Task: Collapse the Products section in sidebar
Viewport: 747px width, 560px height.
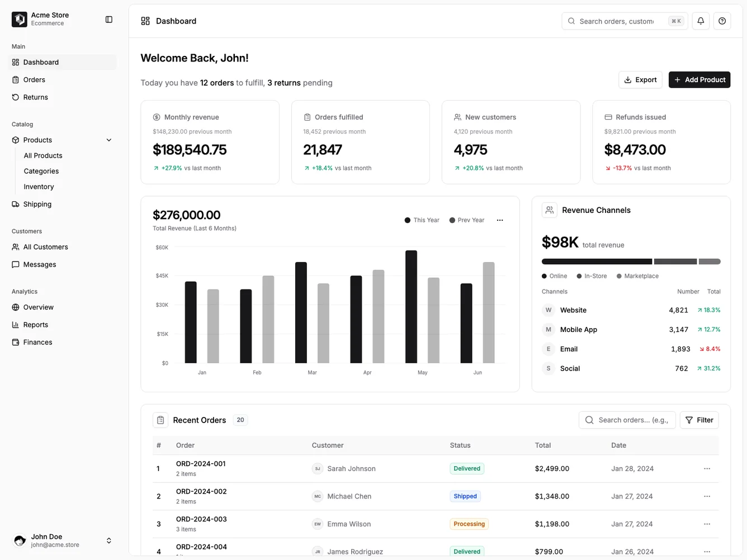Action: pyautogui.click(x=108, y=140)
